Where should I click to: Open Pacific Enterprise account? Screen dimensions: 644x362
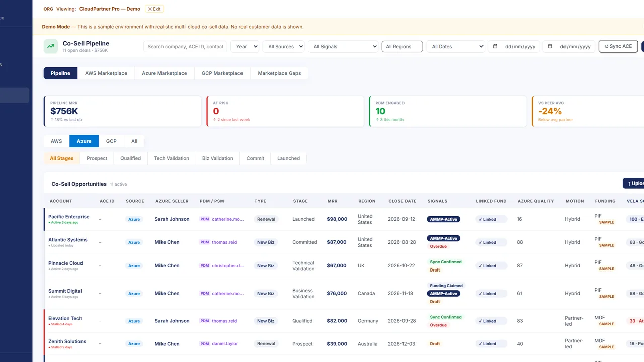pos(69,217)
